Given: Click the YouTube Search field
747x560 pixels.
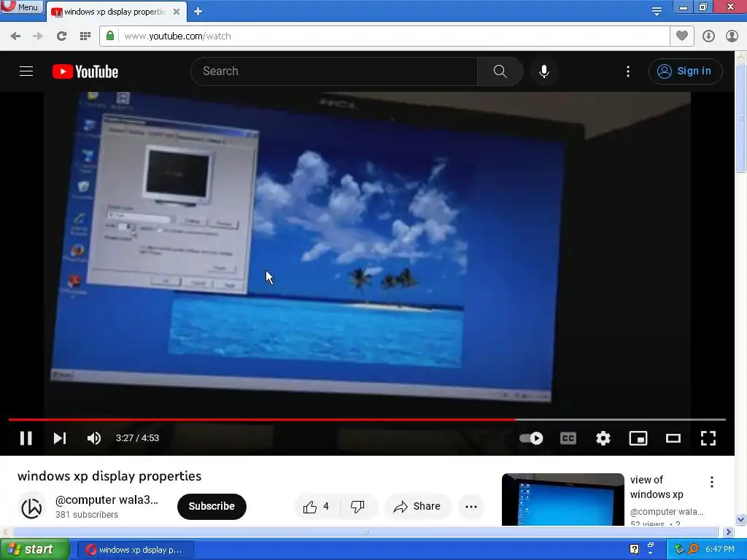Looking at the screenshot, I should (333, 71).
